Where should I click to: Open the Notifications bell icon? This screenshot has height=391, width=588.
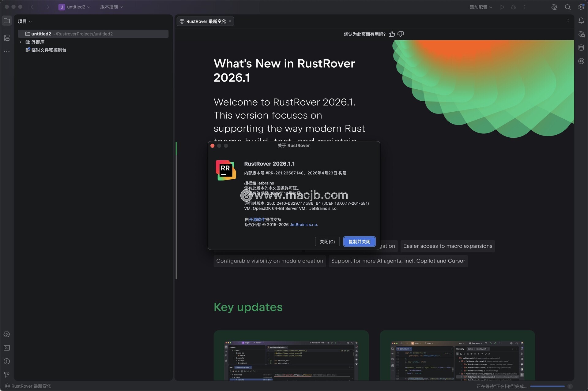pos(581,21)
